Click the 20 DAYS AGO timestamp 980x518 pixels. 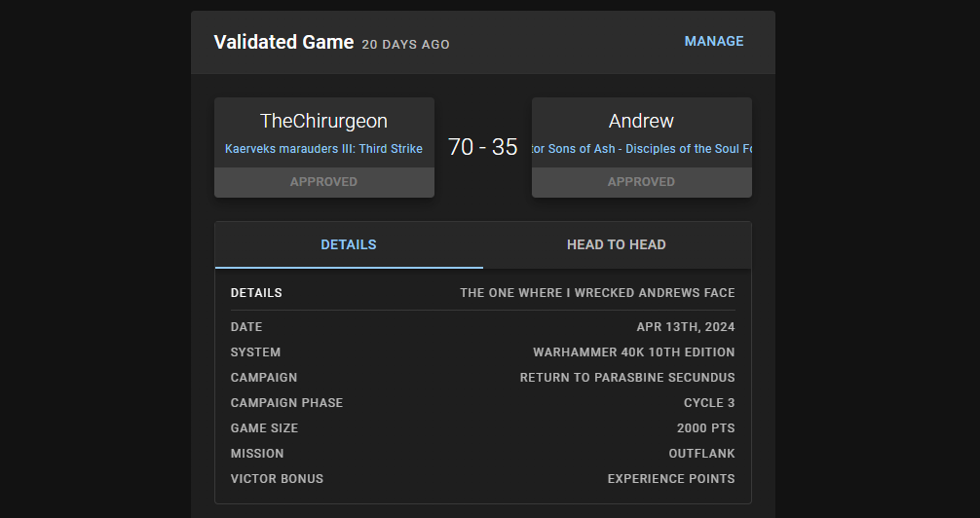[405, 45]
